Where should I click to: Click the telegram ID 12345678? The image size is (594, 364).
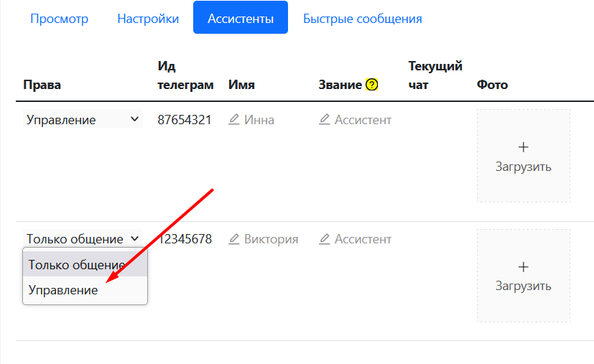184,239
